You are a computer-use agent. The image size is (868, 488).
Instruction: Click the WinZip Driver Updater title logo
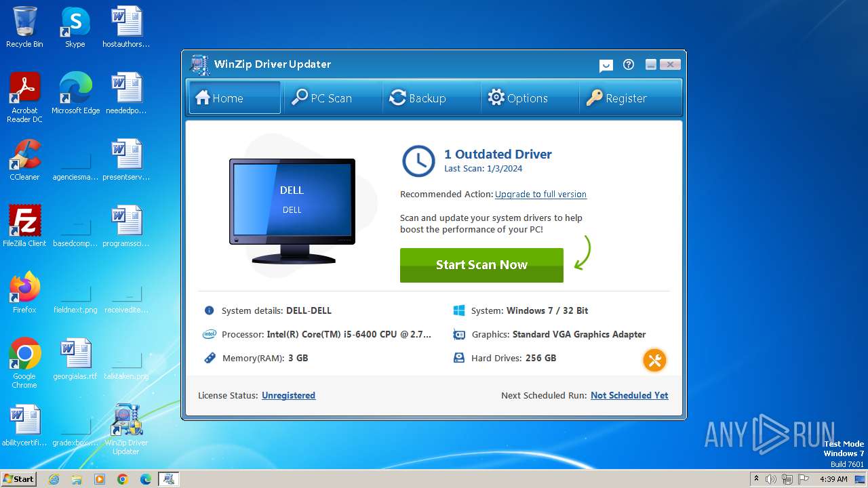(199, 64)
